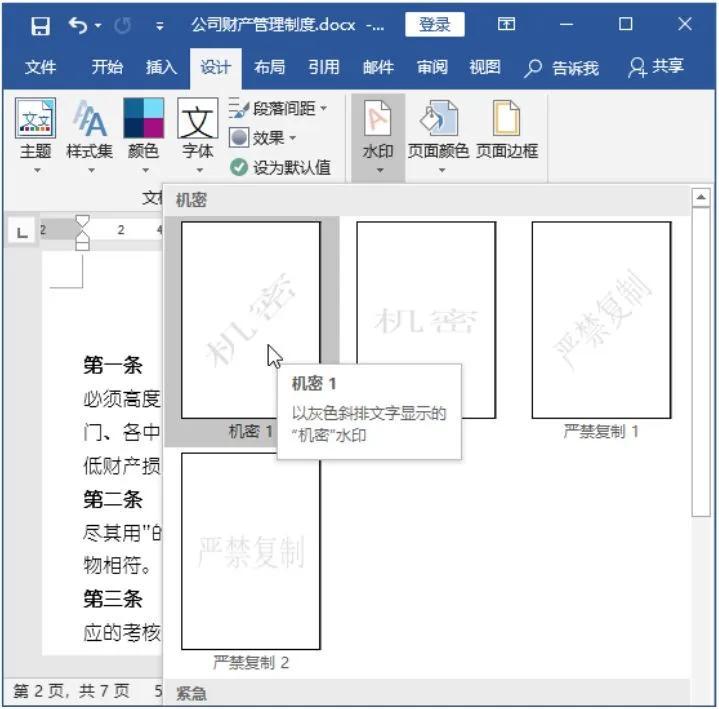Screen dimensions: 719x709
Task: Open the Undo history dropdown arrow
Action: click(x=98, y=26)
